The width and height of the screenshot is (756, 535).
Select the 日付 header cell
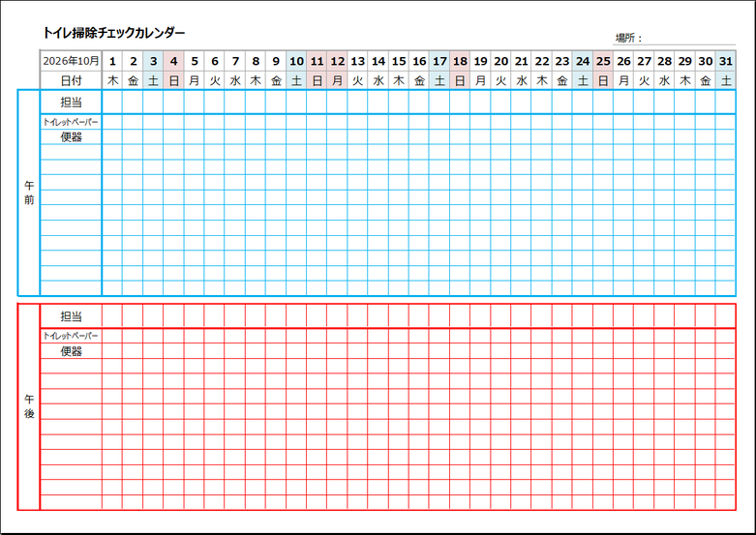[x=71, y=81]
